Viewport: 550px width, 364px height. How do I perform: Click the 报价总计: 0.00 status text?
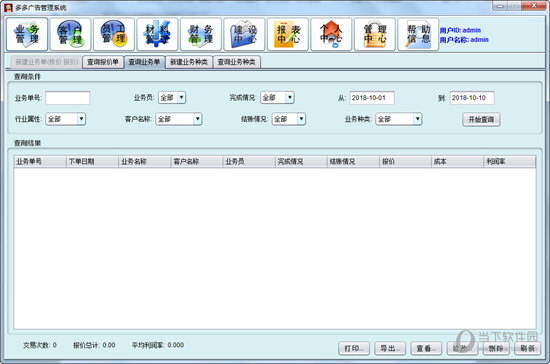click(94, 345)
